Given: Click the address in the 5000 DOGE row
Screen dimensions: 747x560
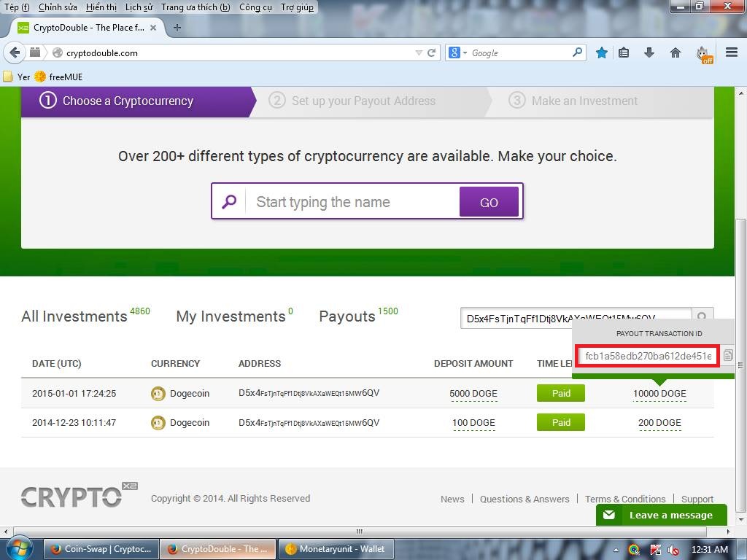Looking at the screenshot, I should (309, 393).
